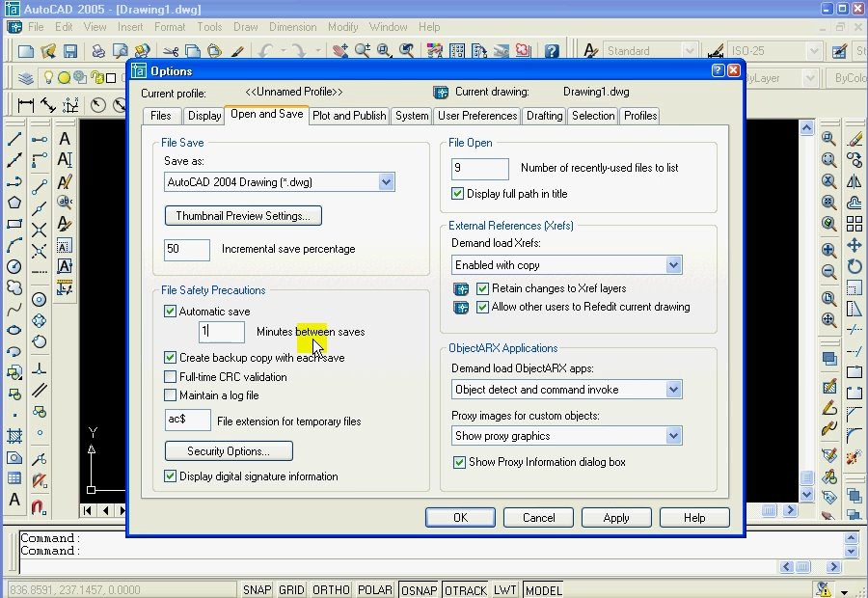Open the Format menu
Image resolution: width=868 pixels, height=598 pixels.
click(x=170, y=27)
